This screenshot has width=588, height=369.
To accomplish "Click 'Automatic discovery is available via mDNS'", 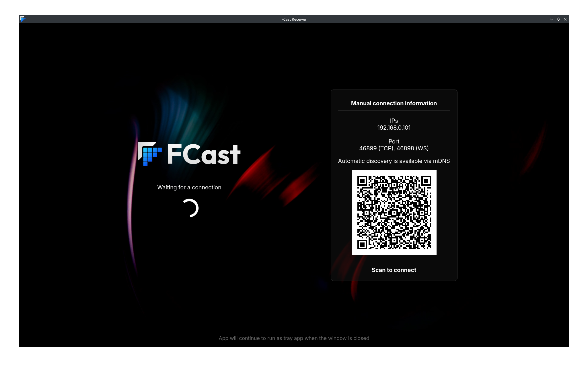I will click(x=394, y=161).
